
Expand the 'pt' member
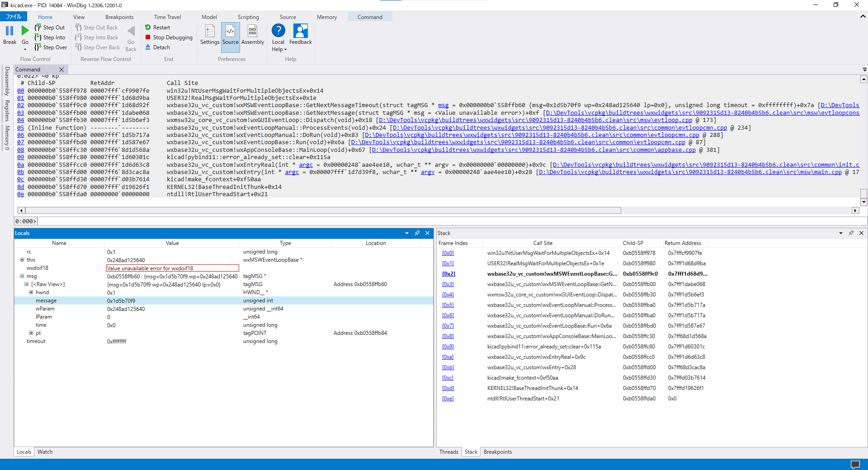(31, 333)
